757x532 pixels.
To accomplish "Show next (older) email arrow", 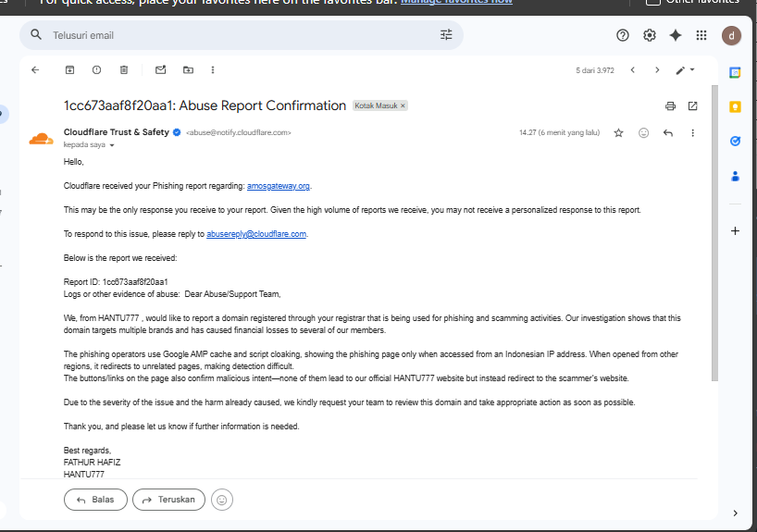I will [x=657, y=70].
